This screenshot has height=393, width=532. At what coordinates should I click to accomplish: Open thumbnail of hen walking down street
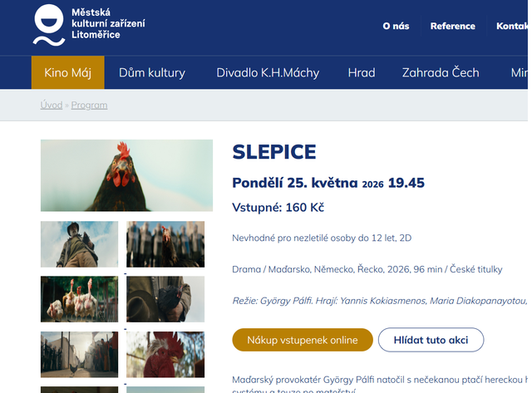(80, 355)
